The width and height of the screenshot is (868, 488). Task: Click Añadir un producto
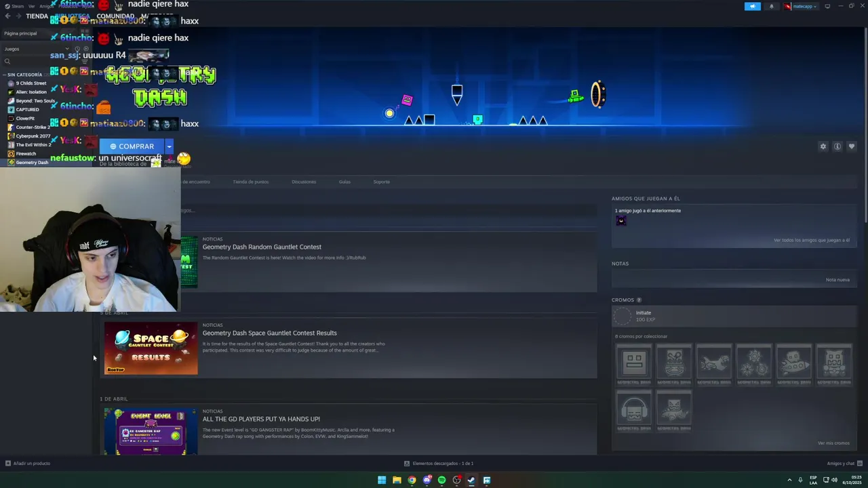pyautogui.click(x=28, y=464)
